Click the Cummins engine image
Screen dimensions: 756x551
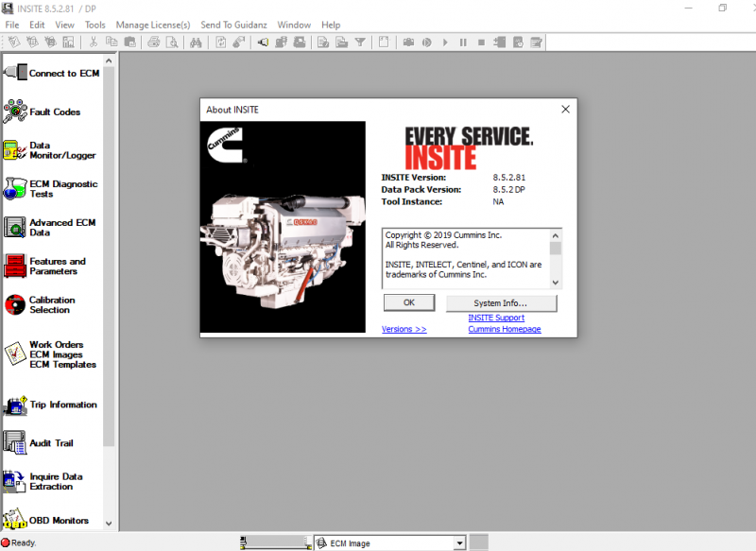click(283, 227)
